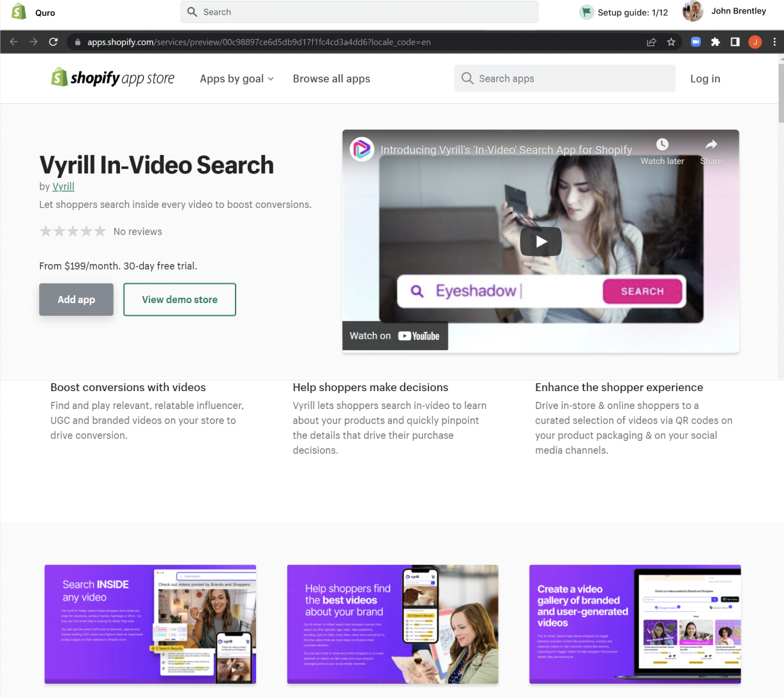This screenshot has height=698, width=784.
Task: Click the Shopify bag logo beside Quro
Action: click(19, 11)
